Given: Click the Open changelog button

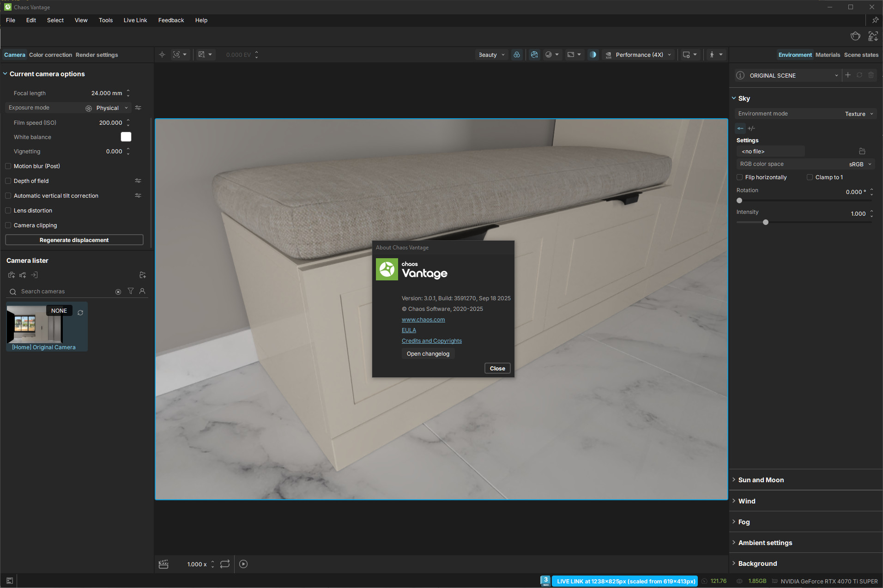Looking at the screenshot, I should (428, 354).
